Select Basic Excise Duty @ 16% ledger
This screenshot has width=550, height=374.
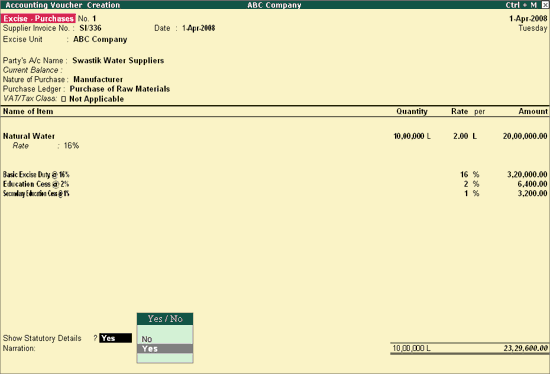tap(36, 174)
